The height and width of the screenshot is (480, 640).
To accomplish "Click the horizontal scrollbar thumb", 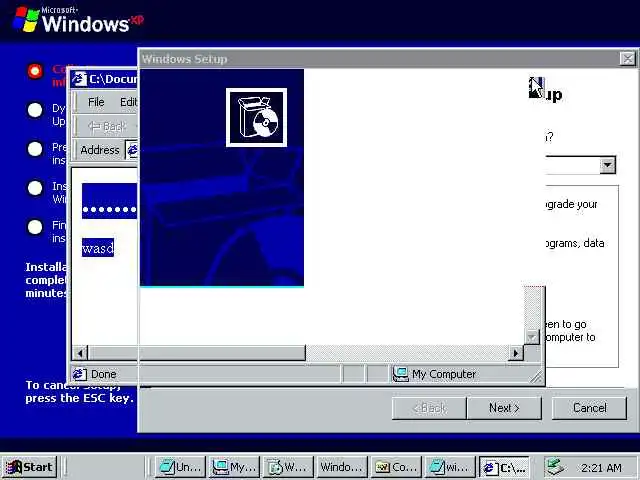I will 196,353.
